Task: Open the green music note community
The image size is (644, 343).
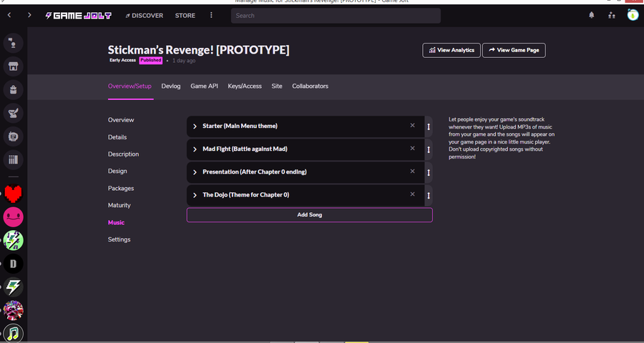Action: tap(13, 333)
